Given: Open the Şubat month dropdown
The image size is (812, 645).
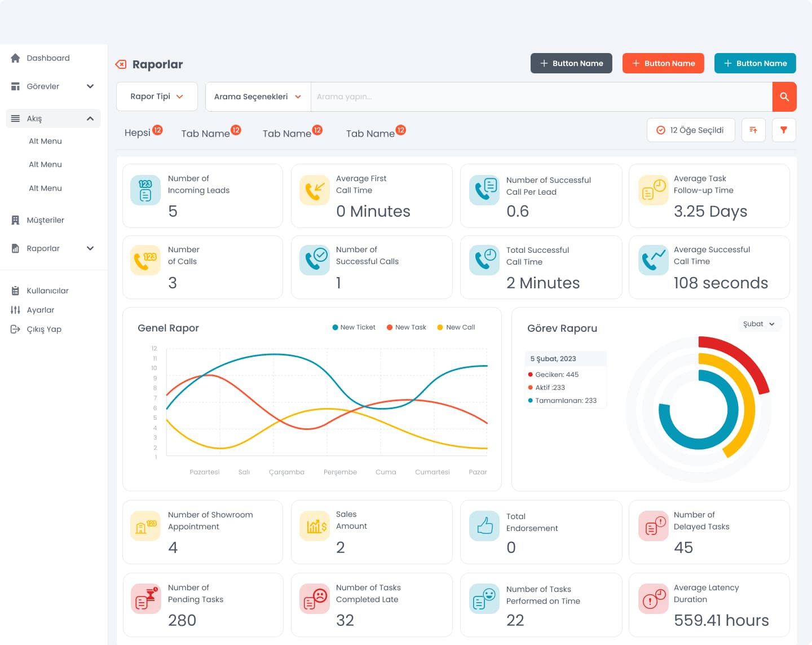Looking at the screenshot, I should [759, 324].
